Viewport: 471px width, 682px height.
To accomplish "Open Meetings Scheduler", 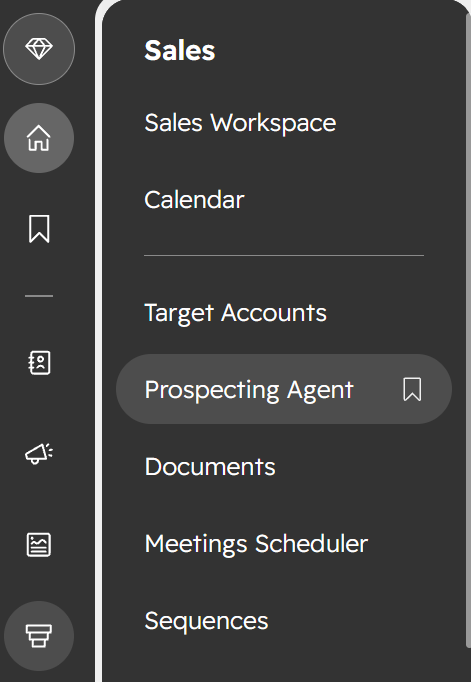I will coord(256,544).
